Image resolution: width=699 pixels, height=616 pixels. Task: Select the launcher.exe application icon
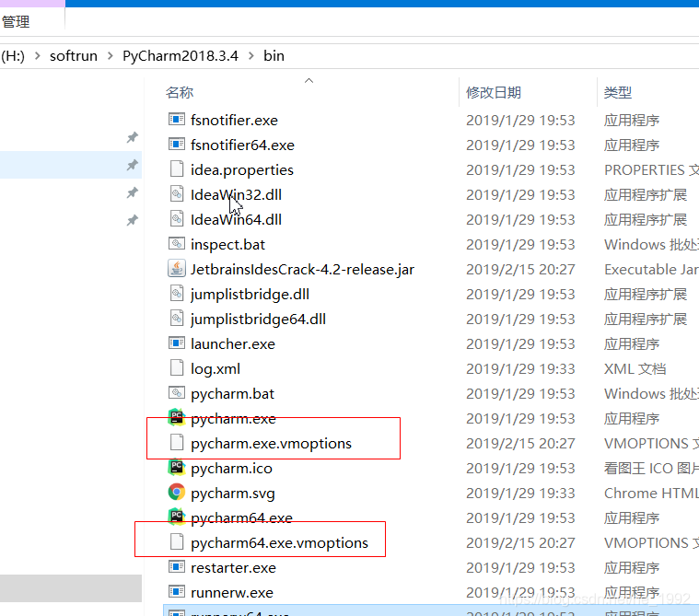pyautogui.click(x=177, y=343)
